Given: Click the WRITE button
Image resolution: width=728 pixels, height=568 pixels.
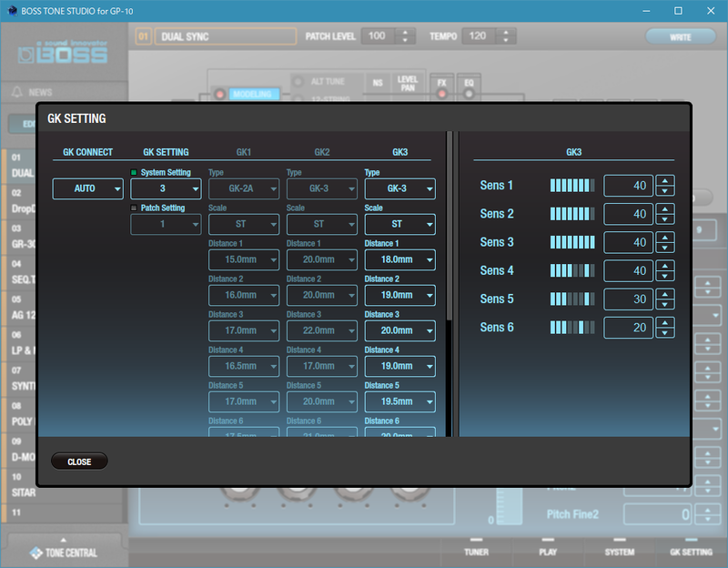Looking at the screenshot, I should coord(680,37).
